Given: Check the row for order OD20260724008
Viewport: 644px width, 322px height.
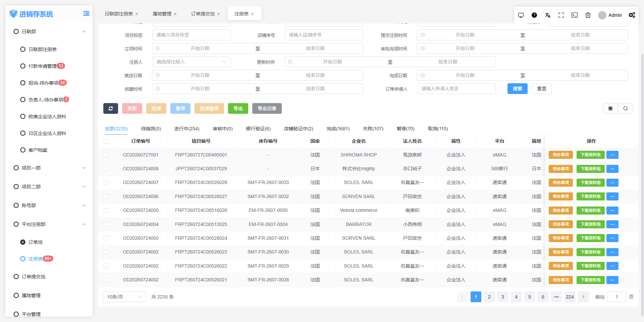Looking at the screenshot, I should point(106,169).
